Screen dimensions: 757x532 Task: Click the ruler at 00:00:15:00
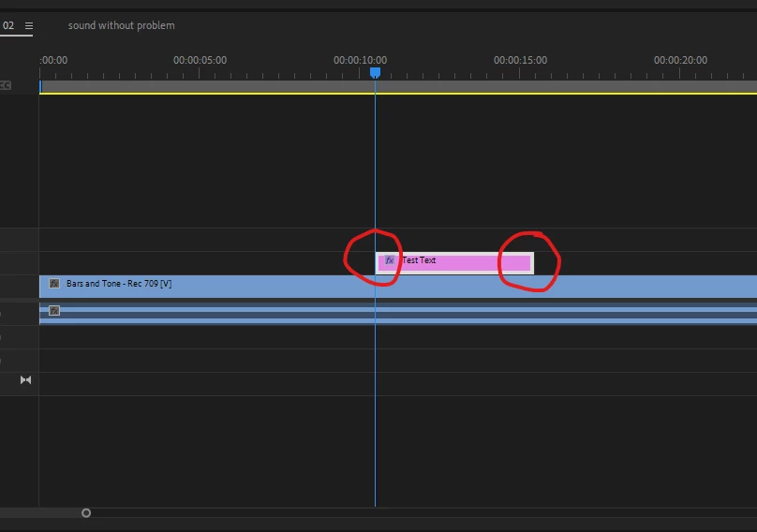tap(520, 60)
